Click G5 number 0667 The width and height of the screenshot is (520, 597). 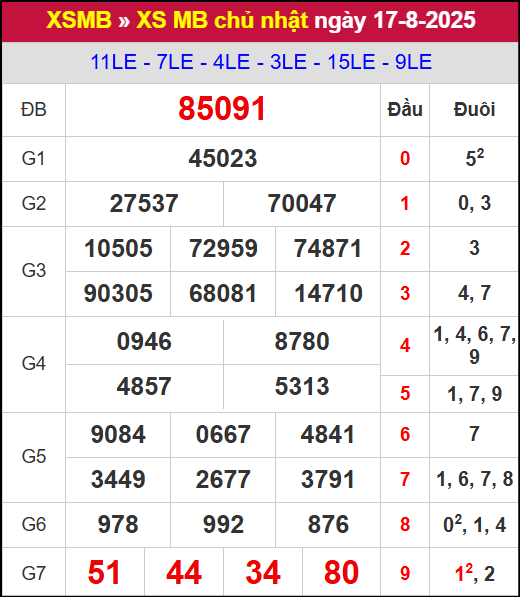pyautogui.click(x=223, y=434)
